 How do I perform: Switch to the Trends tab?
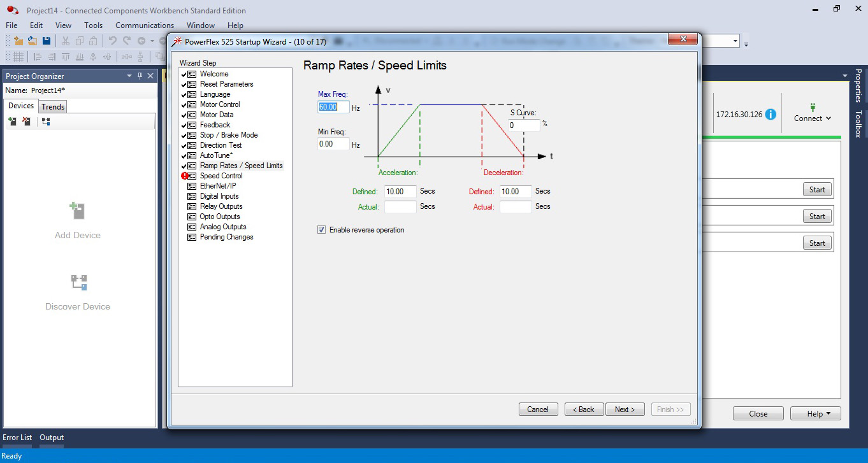coord(53,107)
